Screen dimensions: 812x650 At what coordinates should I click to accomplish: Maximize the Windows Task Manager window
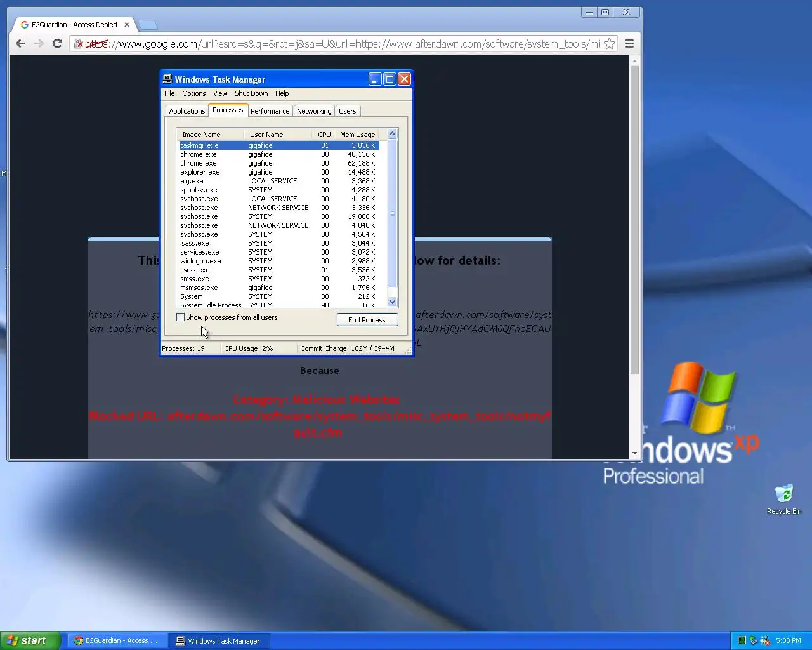pos(390,79)
